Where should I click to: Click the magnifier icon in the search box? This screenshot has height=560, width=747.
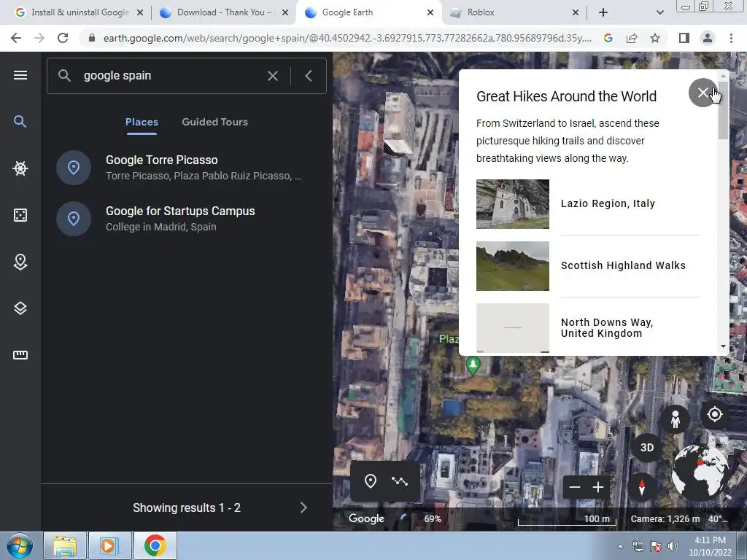(64, 75)
